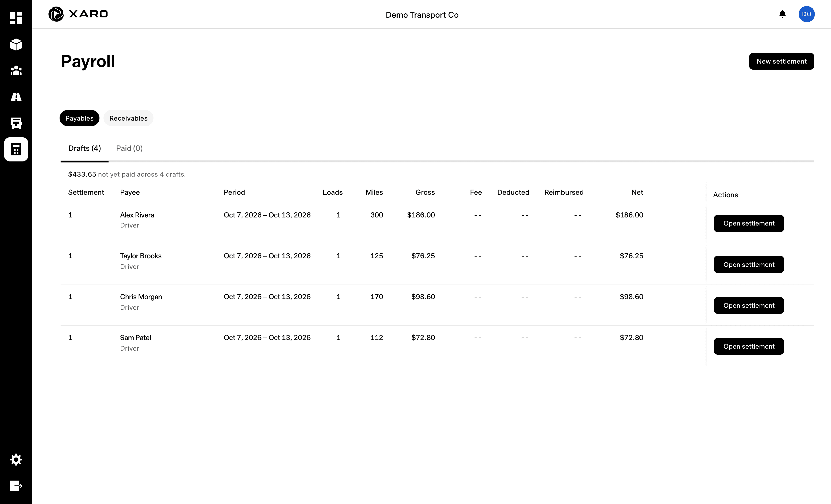Click the Loads column header
831x504 pixels.
pyautogui.click(x=332, y=192)
